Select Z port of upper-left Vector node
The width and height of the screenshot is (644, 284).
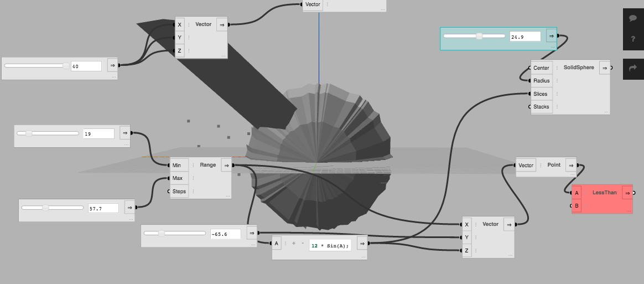coord(179,51)
